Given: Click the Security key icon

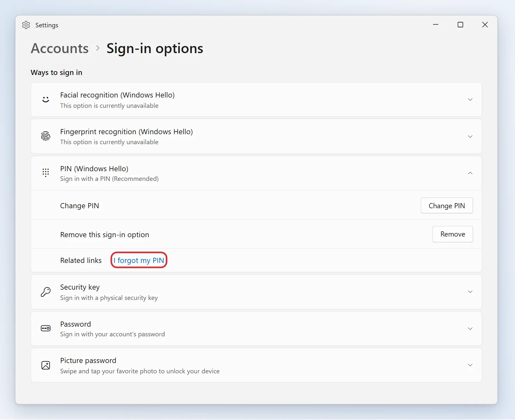Looking at the screenshot, I should coord(46,292).
